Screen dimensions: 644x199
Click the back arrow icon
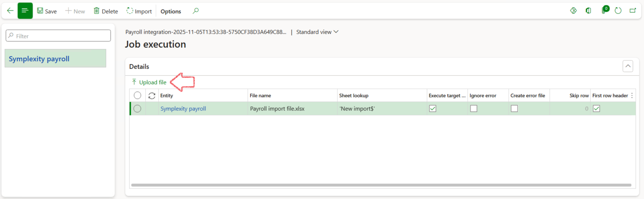coord(10,11)
